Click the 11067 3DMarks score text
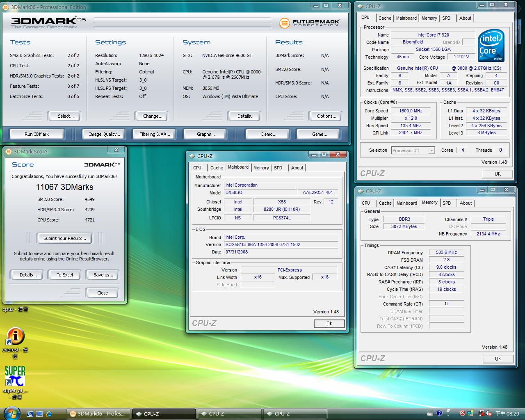Viewport: 525px width, 420px height. click(64, 187)
